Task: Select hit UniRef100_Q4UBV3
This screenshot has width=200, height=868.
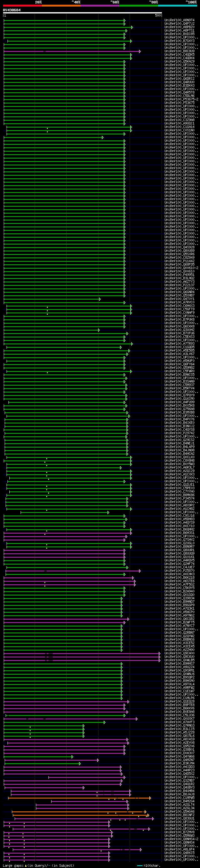Action: pyautogui.click(x=179, y=788)
